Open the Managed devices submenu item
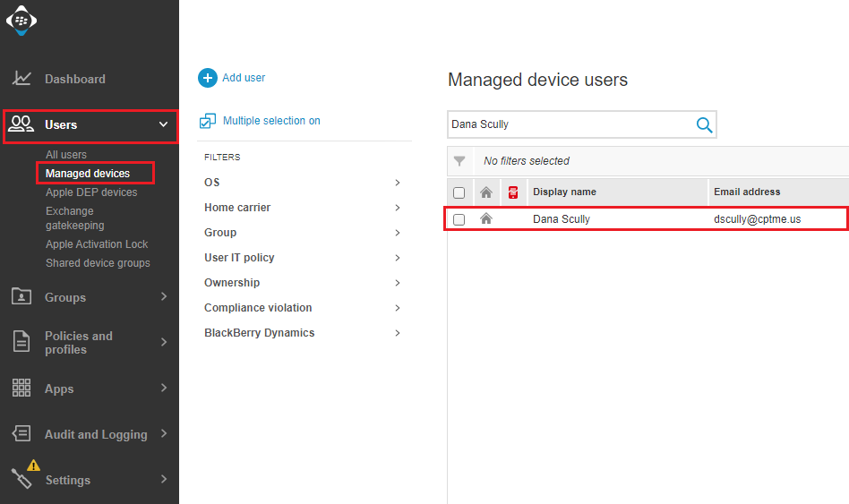This screenshot has width=849, height=504. pyautogui.click(x=88, y=174)
